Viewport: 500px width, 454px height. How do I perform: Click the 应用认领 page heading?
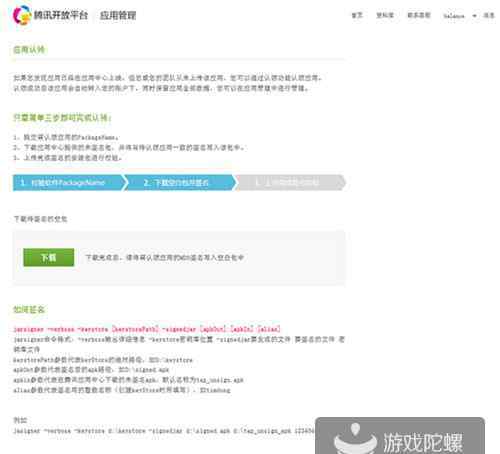29,50
